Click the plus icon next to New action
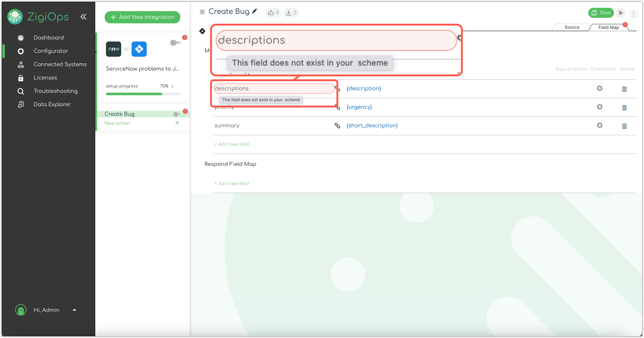This screenshot has width=644, height=338. 177,123
